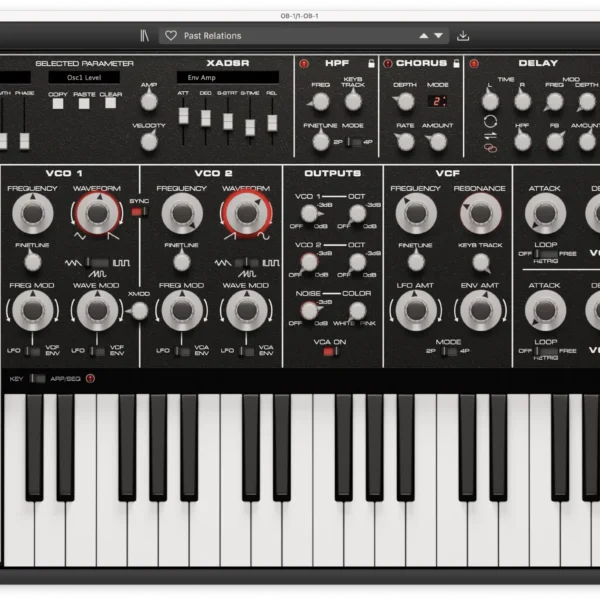Click the HPF lock icon

(x=371, y=63)
